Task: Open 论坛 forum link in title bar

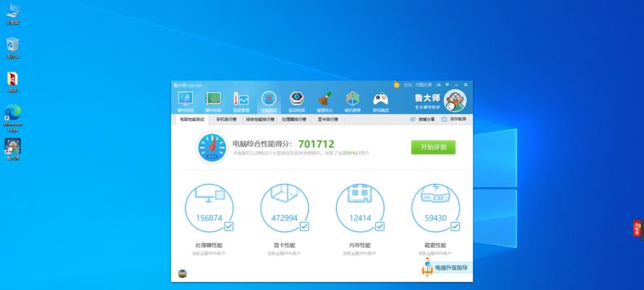Action: [408, 85]
